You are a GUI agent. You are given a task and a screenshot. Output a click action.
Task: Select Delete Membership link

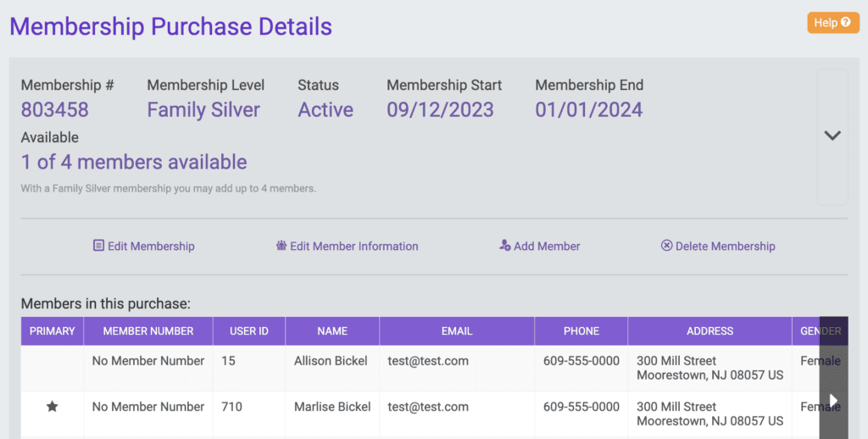(718, 246)
